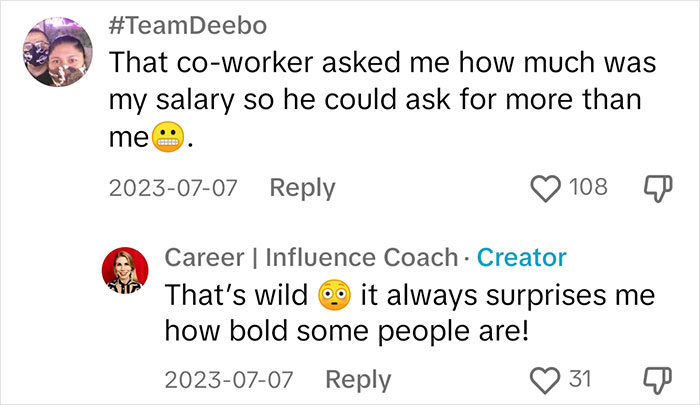Click the "how bold some people are!" line

point(345,329)
